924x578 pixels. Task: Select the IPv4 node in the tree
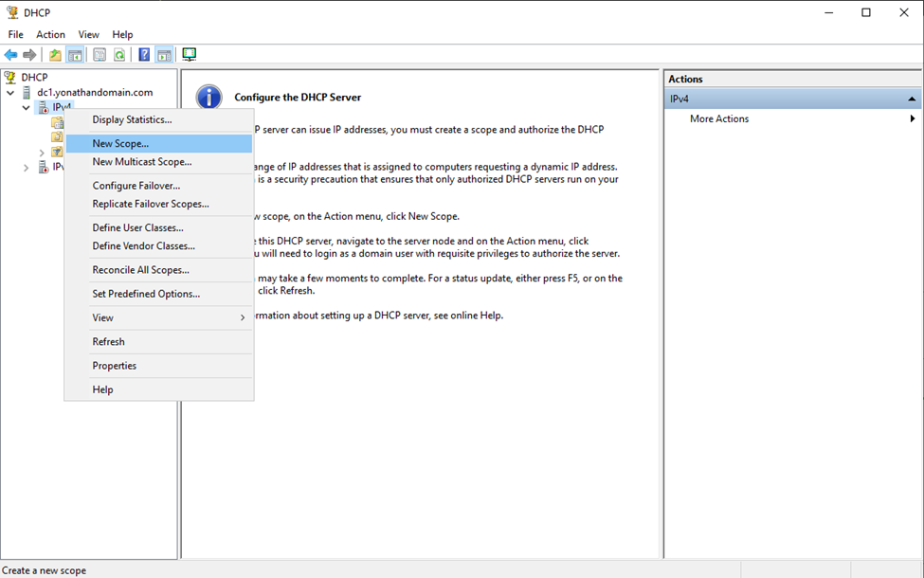point(62,107)
